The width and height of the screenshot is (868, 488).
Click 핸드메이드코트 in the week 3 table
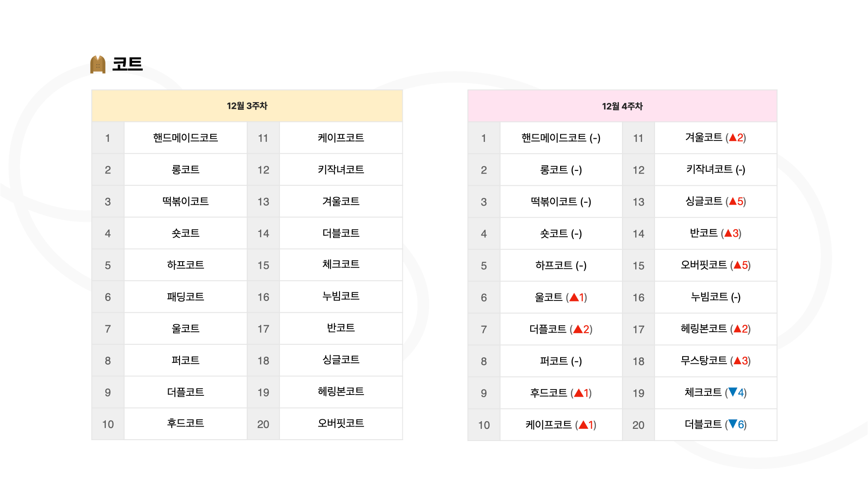coord(185,138)
